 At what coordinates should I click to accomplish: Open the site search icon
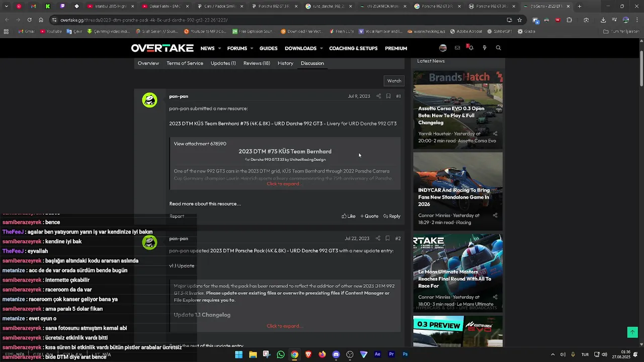498,48
